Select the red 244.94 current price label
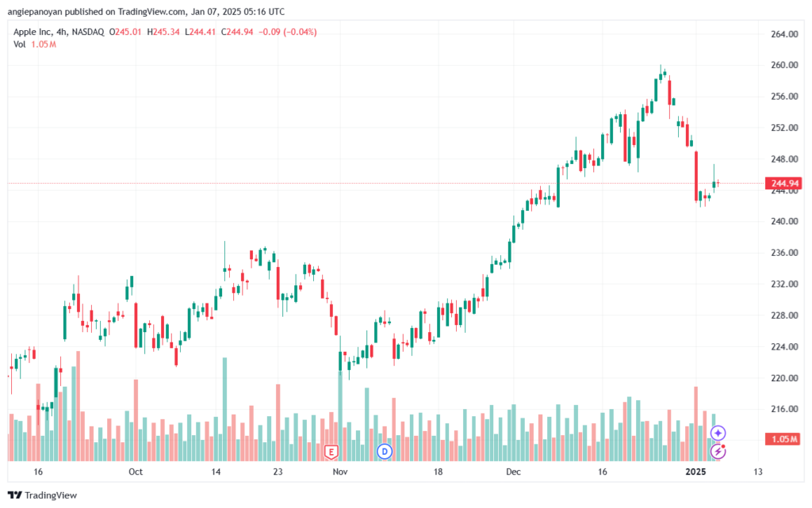812x508 pixels. click(x=784, y=183)
